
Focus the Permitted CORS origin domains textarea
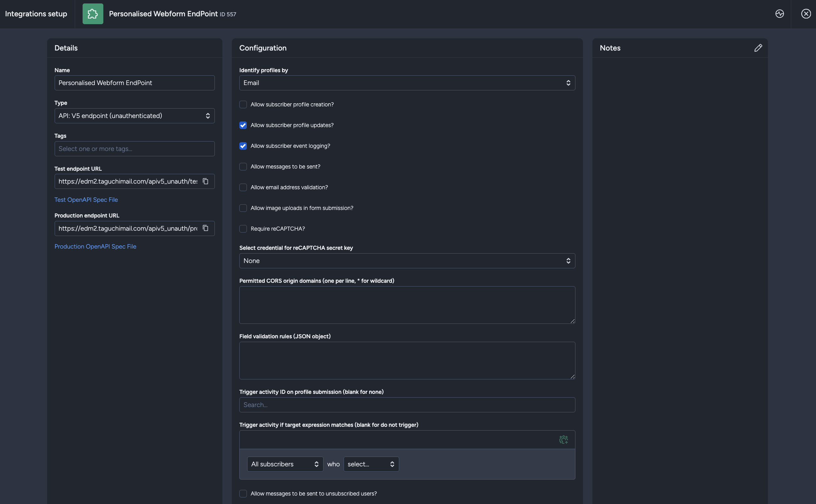(407, 305)
